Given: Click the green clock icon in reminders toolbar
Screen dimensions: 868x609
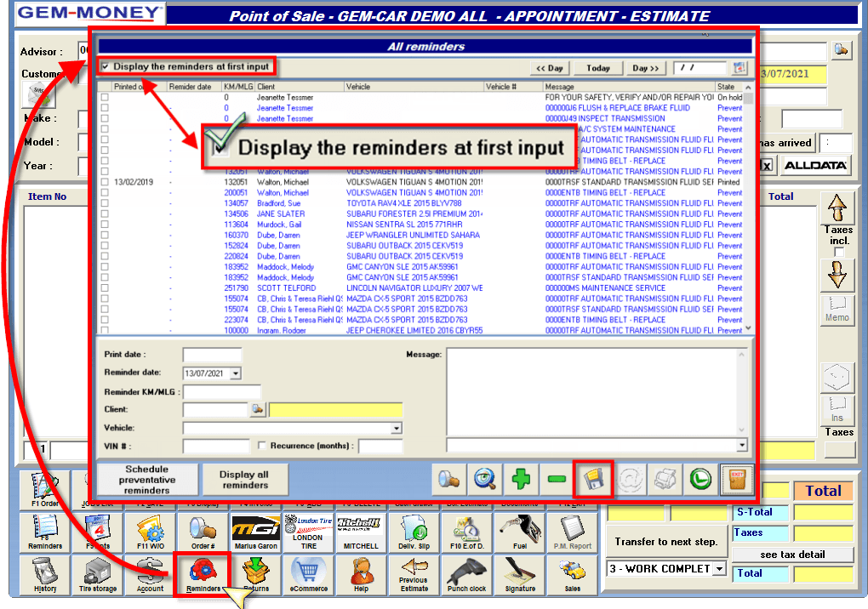Looking at the screenshot, I should 701,479.
